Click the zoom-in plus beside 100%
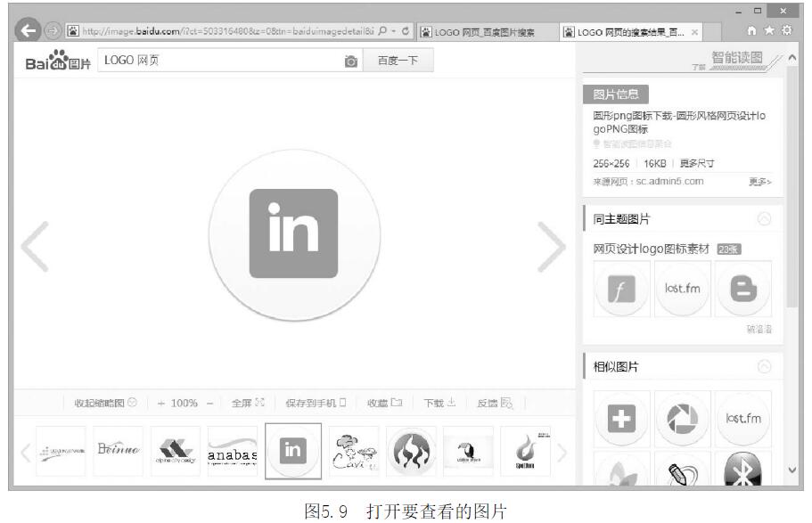 [161, 403]
